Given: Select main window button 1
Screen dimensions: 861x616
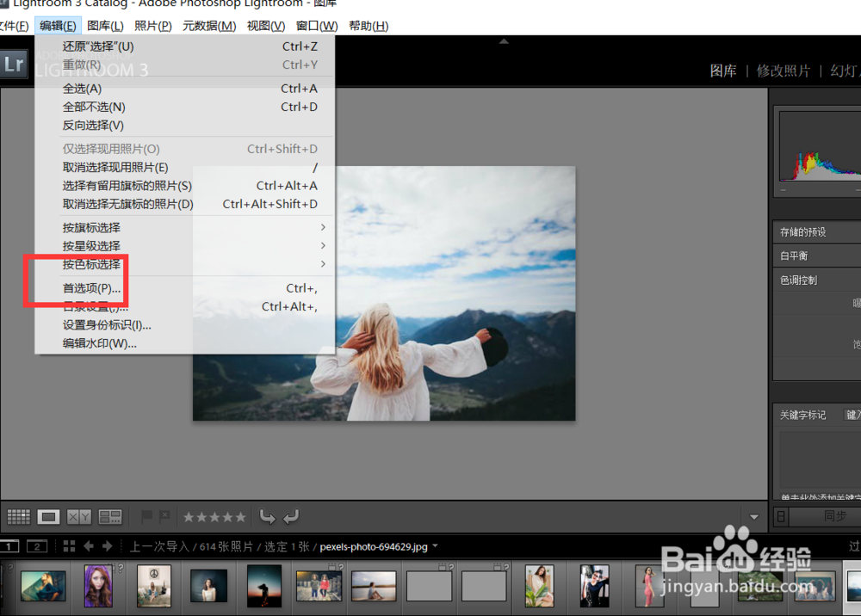Looking at the screenshot, I should click(x=9, y=546).
